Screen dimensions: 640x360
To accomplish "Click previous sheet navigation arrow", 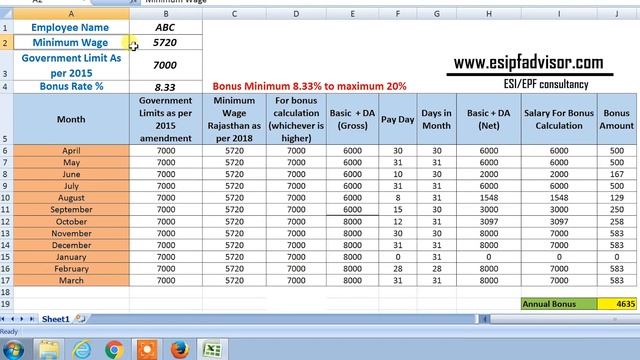I will pos(12,319).
